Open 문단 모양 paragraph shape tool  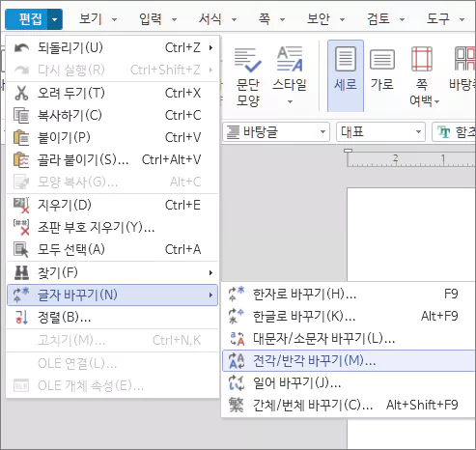click(247, 76)
